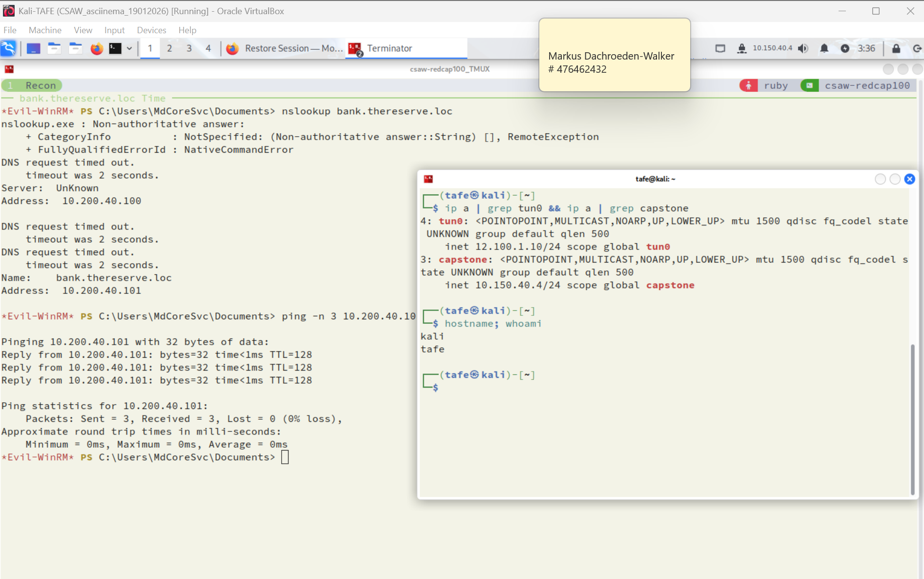Switch to workspace 3
The width and height of the screenshot is (924, 579).
point(189,48)
